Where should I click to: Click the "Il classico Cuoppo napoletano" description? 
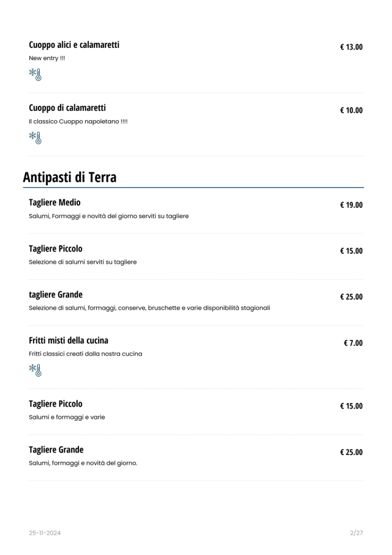coord(78,121)
